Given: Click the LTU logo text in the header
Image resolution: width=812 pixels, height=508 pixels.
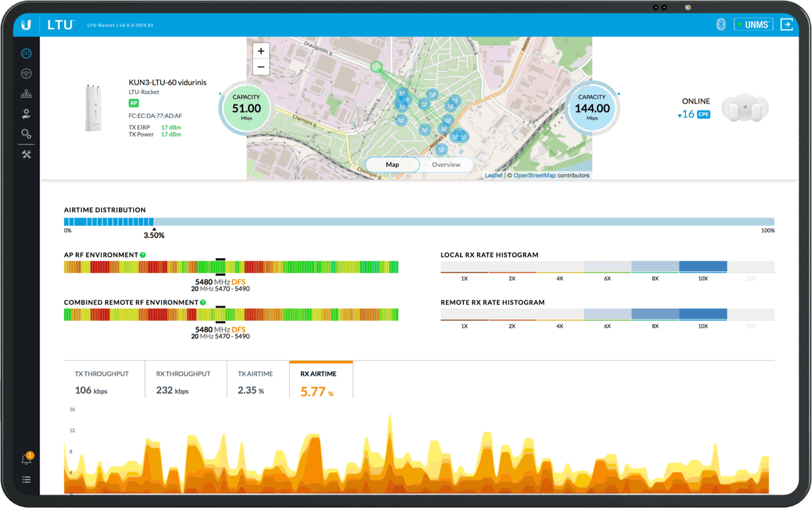Looking at the screenshot, I should coord(60,25).
